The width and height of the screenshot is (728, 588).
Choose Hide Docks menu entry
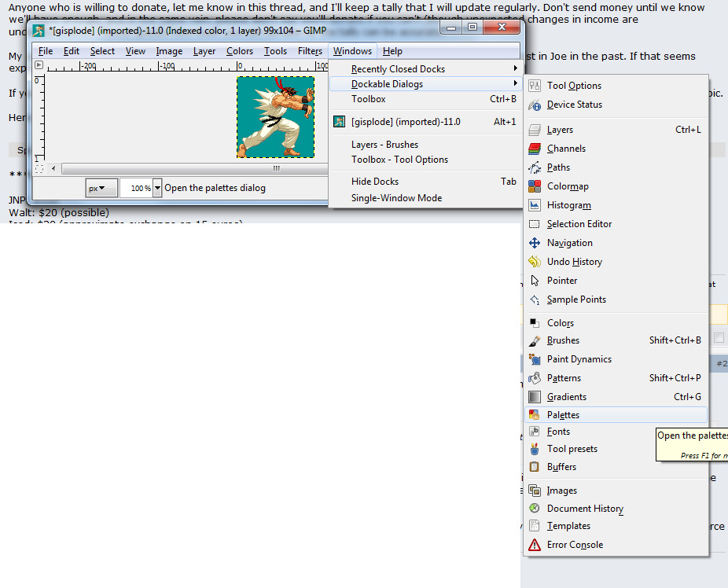click(425, 182)
